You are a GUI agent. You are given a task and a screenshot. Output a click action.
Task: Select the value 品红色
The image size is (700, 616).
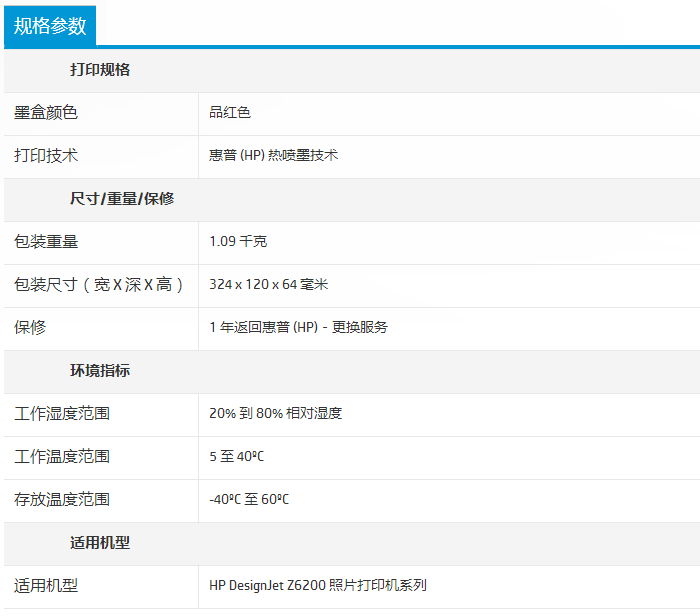[x=230, y=112]
